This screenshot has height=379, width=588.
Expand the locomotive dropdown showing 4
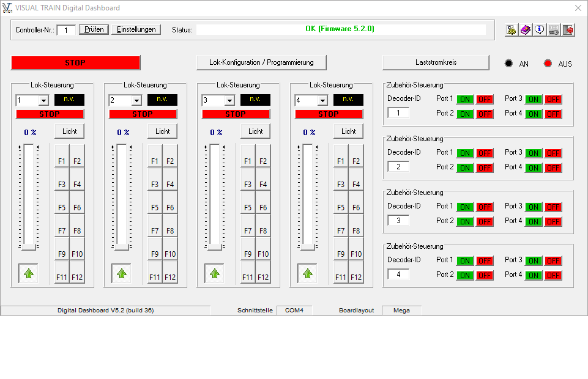click(322, 100)
